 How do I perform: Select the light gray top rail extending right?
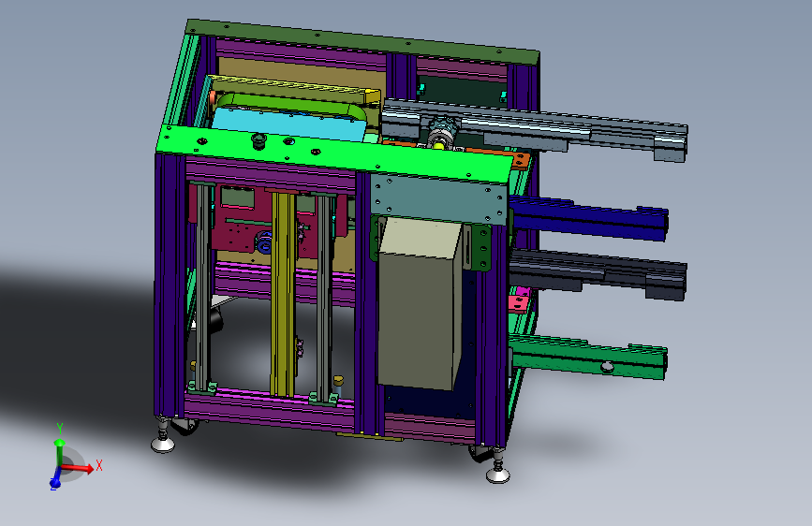point(535,129)
